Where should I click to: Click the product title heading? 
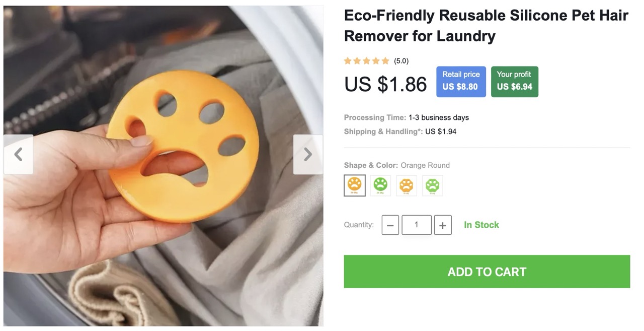tap(486, 26)
